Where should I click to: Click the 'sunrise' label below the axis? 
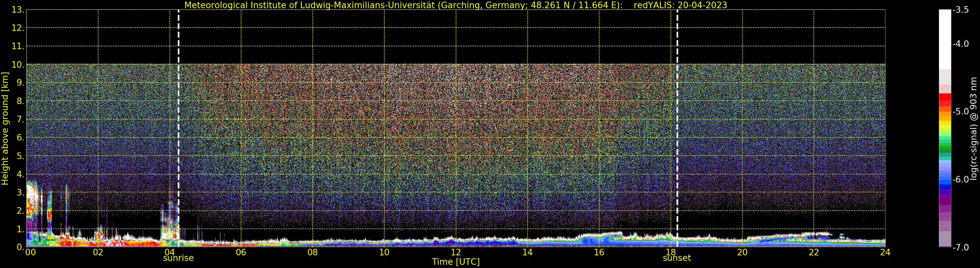[x=178, y=258]
